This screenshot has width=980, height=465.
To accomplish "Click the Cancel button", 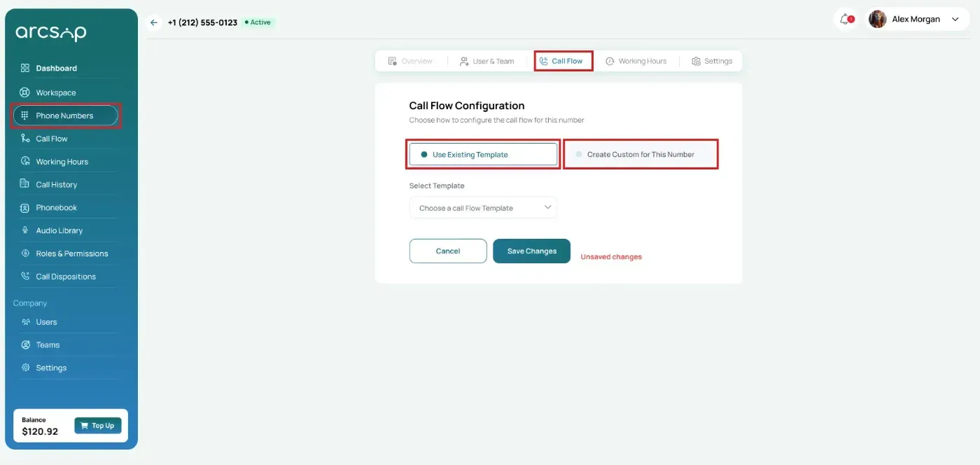I will coord(448,251).
